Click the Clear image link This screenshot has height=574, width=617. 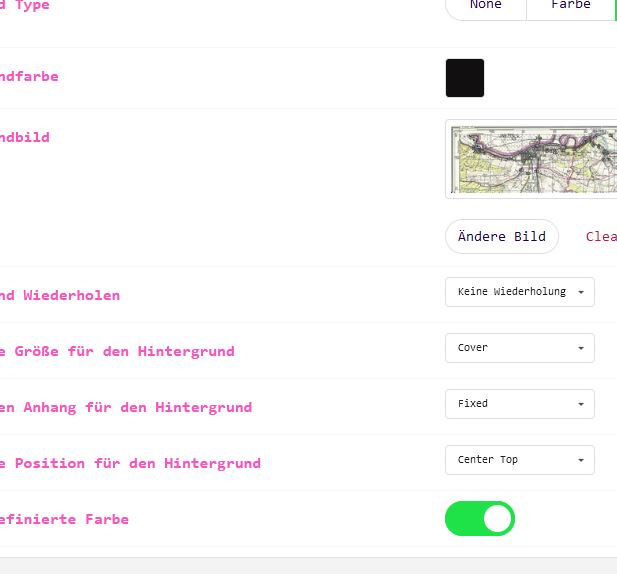tap(601, 236)
